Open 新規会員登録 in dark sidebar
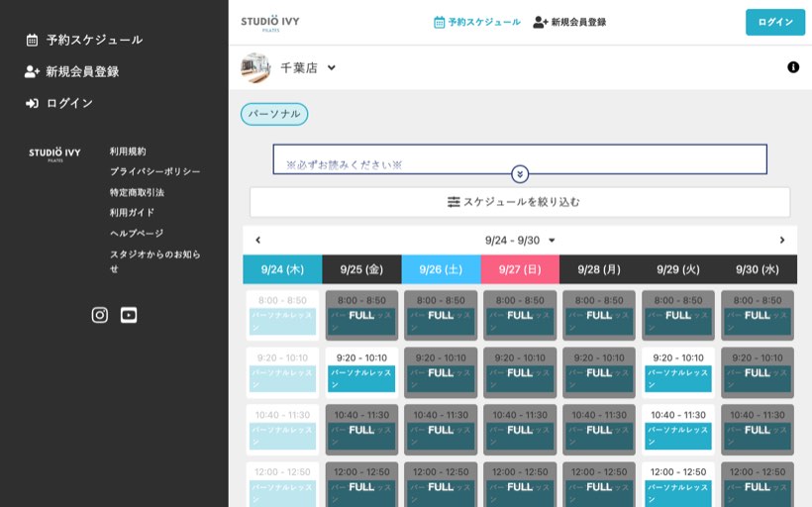The height and width of the screenshot is (507, 812). tap(72, 71)
